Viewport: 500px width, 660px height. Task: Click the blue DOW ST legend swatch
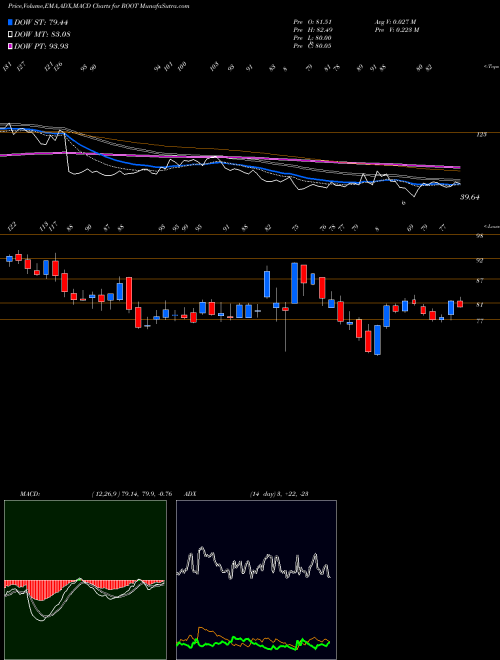pyautogui.click(x=10, y=22)
